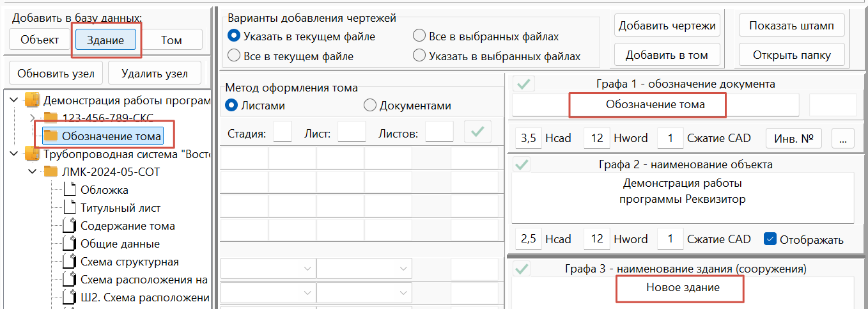868x309 pixels.
Task: Click Hword field in Графа 1 row
Action: click(597, 138)
